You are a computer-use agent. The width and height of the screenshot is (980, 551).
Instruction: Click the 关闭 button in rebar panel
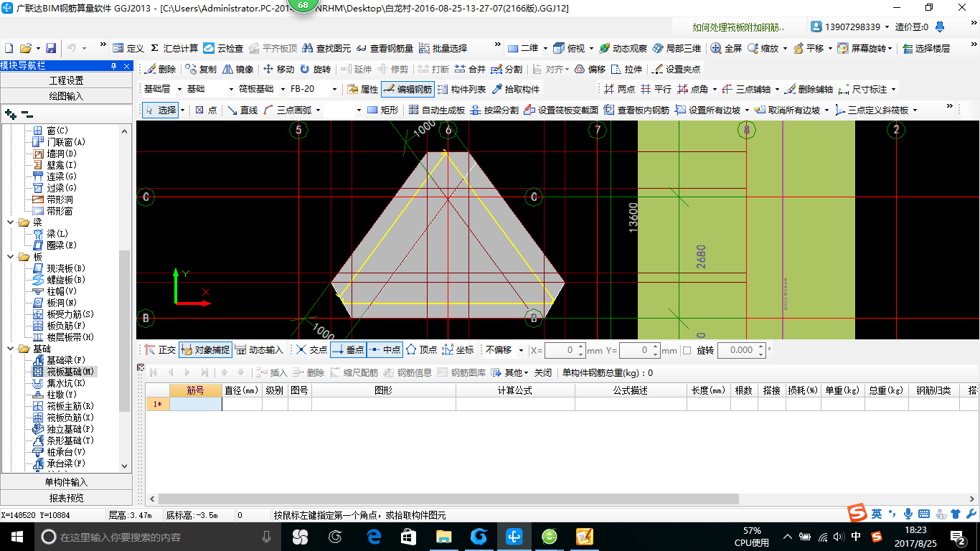543,373
